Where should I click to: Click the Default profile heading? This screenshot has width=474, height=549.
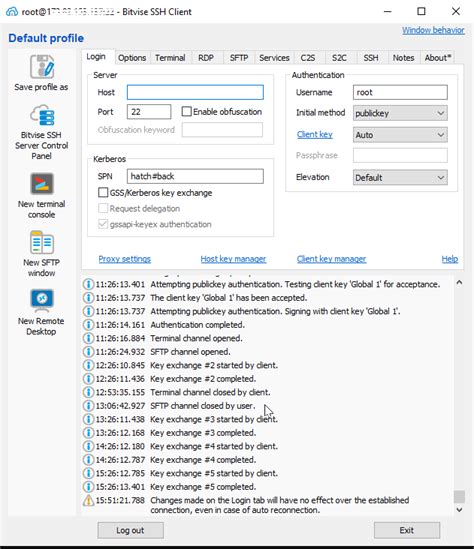coord(46,38)
